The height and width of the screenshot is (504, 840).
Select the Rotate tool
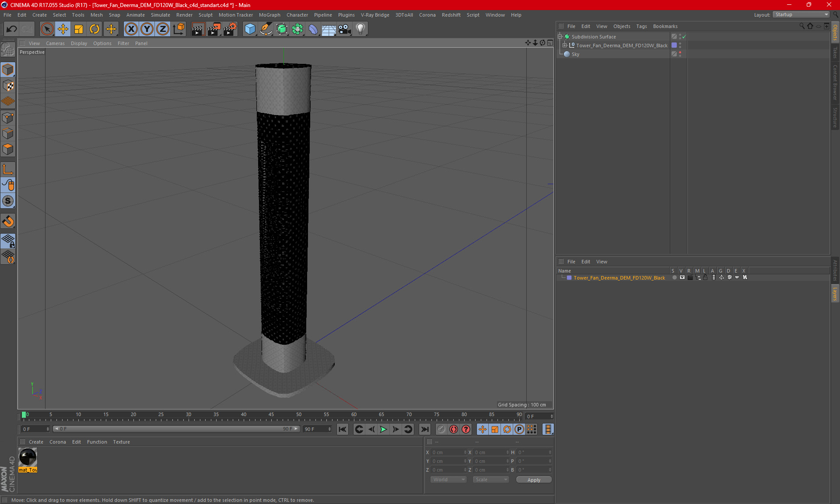[x=94, y=29]
